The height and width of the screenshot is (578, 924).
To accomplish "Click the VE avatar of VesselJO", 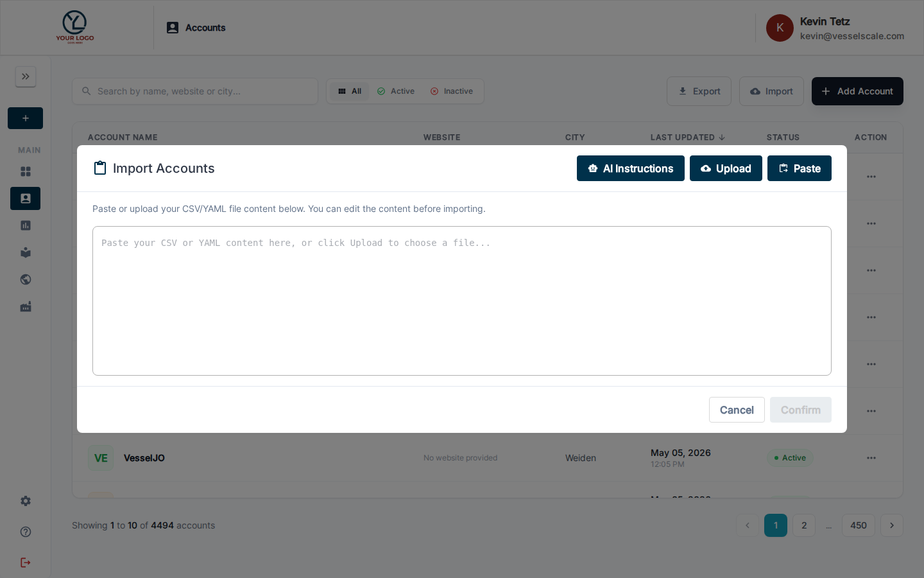I will (x=101, y=458).
